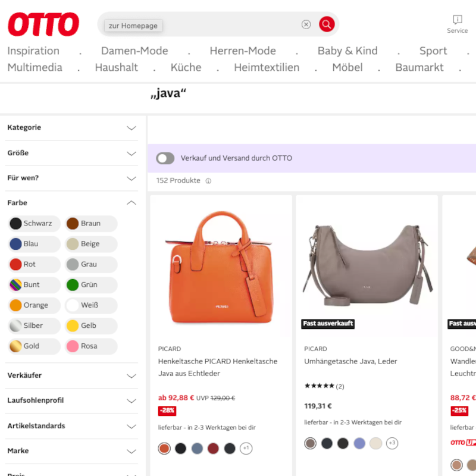Screen dimensions: 476x476
Task: Expand the Für wen? filter
Action: [x=71, y=178]
